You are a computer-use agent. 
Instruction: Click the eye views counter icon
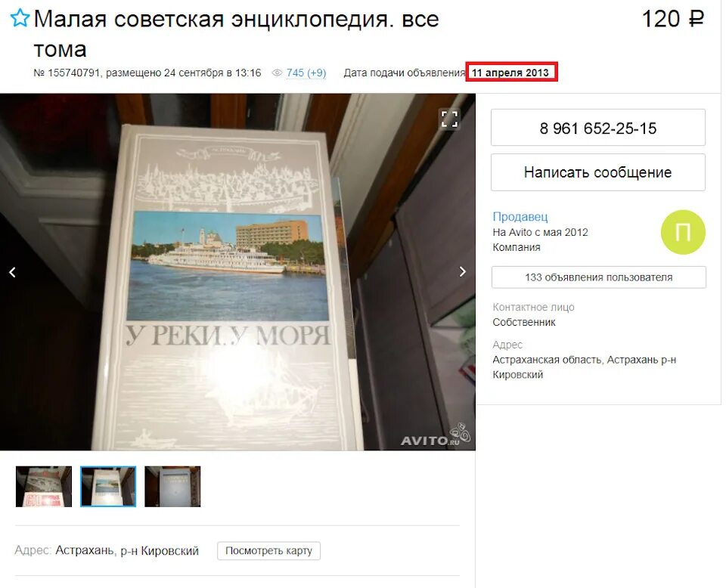(277, 73)
